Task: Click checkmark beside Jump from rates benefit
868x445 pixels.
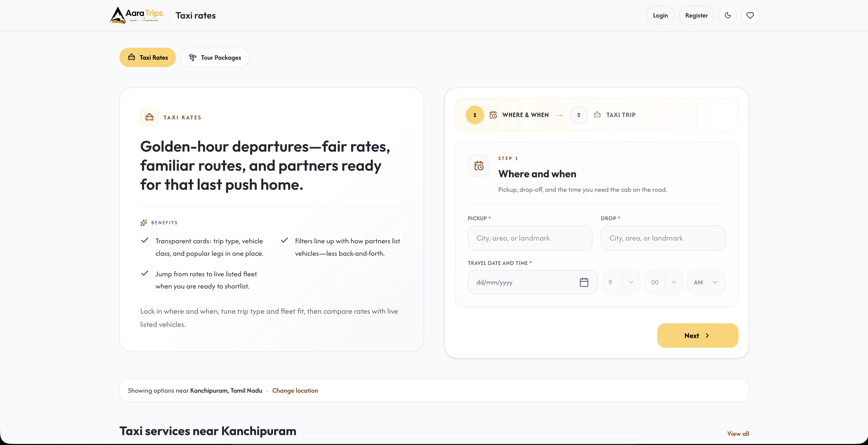Action: (x=144, y=273)
